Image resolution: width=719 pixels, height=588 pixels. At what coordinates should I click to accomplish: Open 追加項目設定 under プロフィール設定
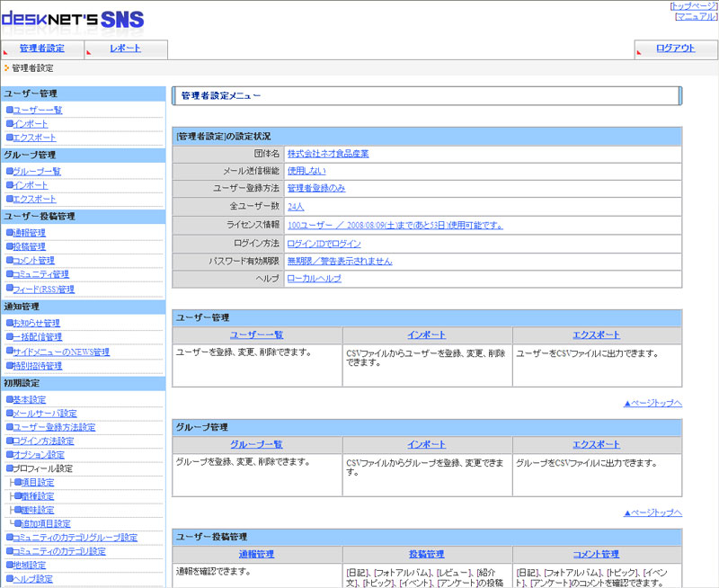click(x=46, y=524)
